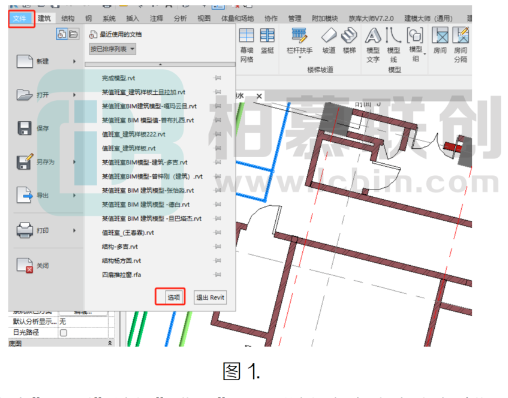Open the File (文件) tab
This screenshot has width=508, height=398.
click(x=21, y=18)
